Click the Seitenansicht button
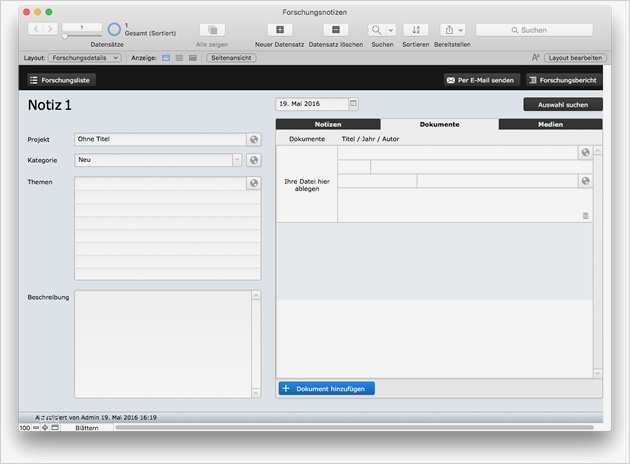This screenshot has height=464, width=630. click(x=231, y=58)
